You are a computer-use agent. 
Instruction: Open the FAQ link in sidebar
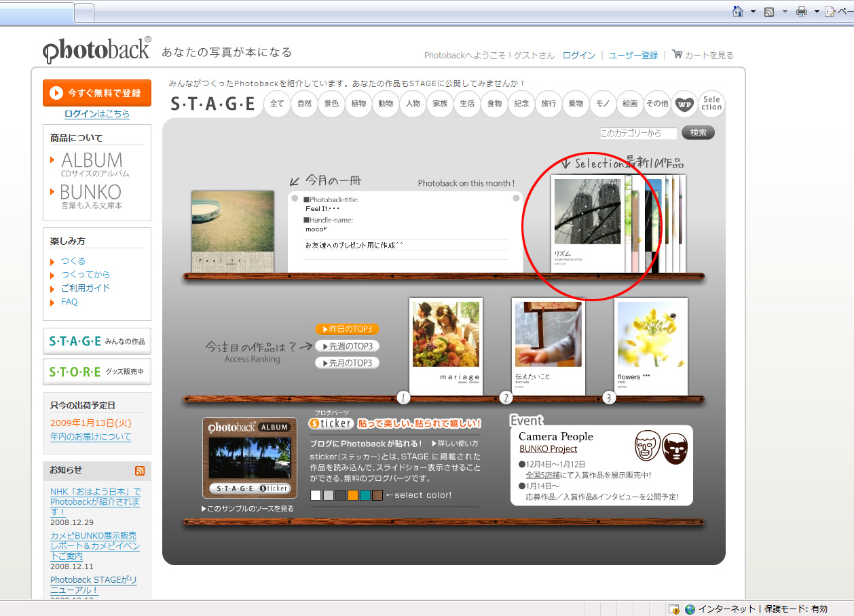(x=69, y=302)
